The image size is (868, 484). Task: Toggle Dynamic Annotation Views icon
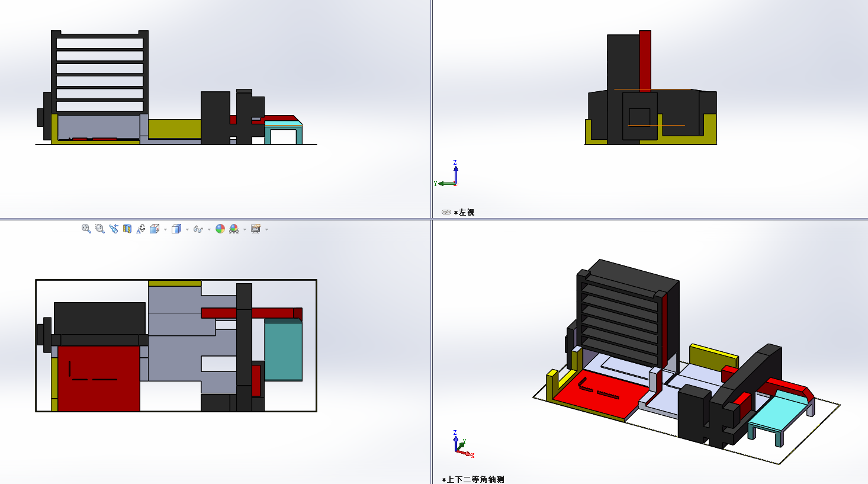[x=141, y=229]
